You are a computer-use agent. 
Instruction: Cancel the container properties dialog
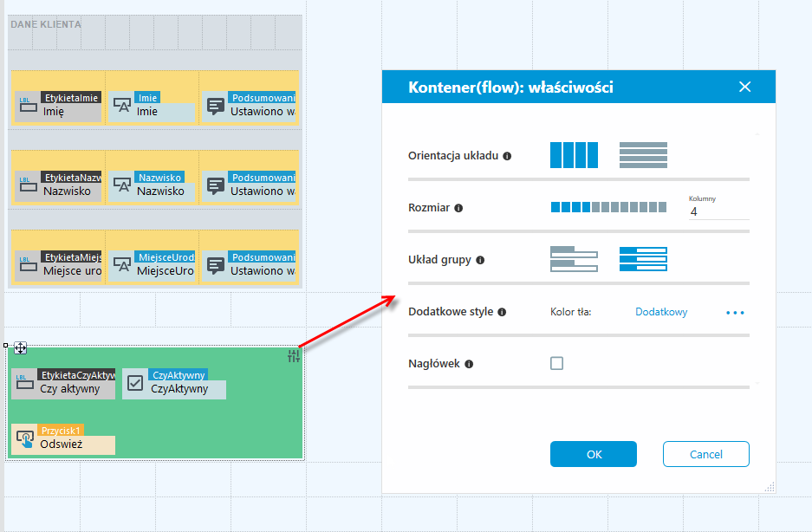point(705,454)
